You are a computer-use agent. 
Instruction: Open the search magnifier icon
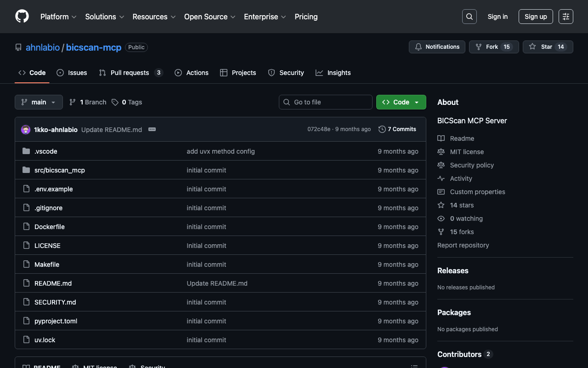[469, 17]
